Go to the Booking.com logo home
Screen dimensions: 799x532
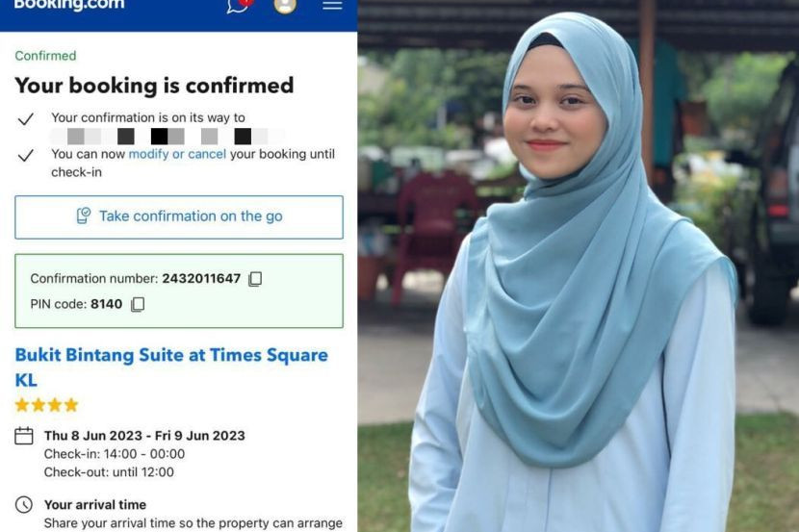69,5
